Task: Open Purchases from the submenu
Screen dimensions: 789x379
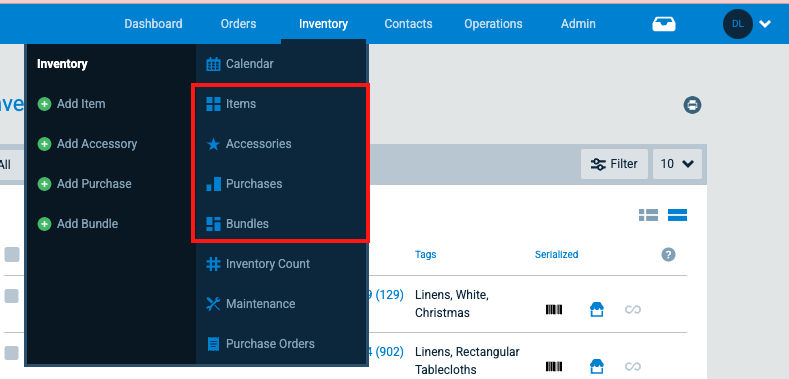Action: pyautogui.click(x=254, y=184)
